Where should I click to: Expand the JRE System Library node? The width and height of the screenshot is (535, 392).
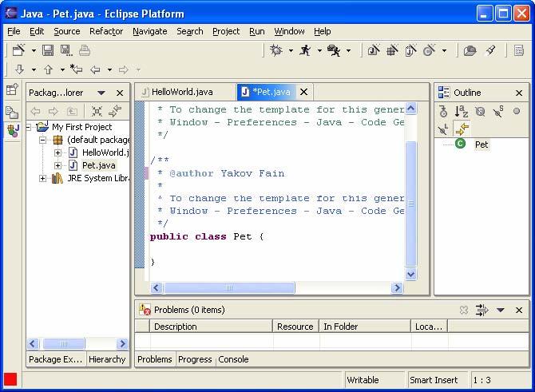pos(42,178)
